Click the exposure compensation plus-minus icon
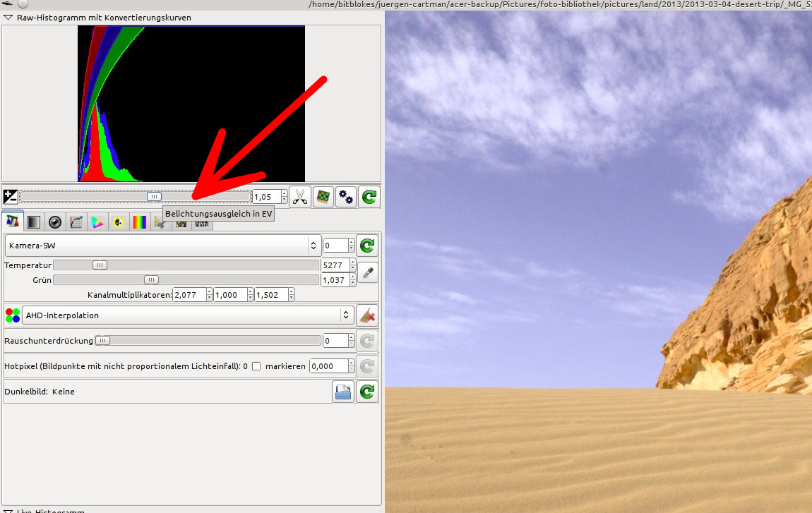 (x=11, y=197)
